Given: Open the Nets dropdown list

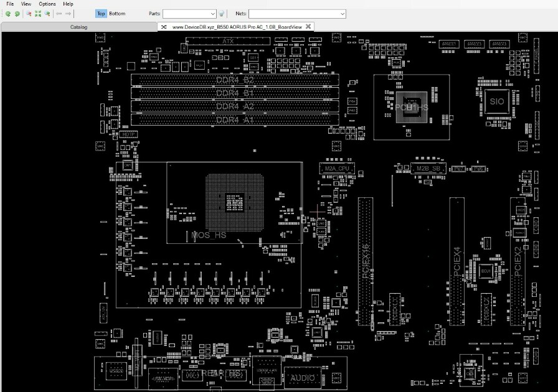Looking at the screenshot, I should (x=343, y=14).
